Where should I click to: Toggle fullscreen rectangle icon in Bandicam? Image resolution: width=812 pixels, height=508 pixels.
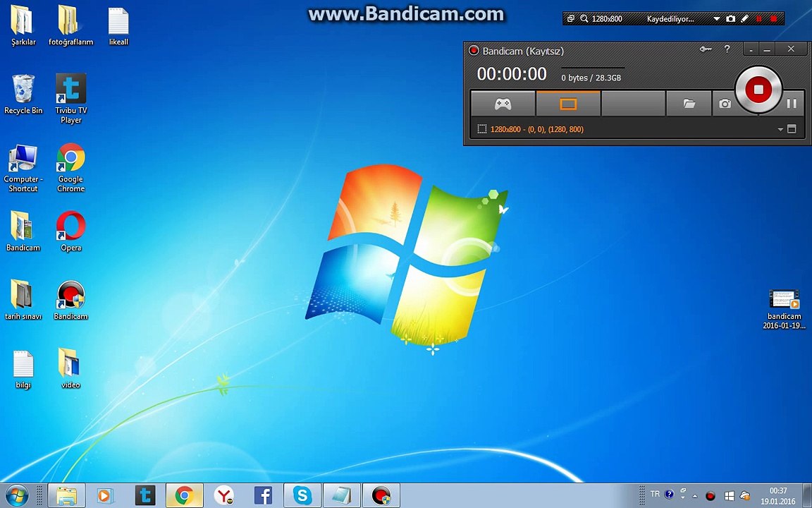792,129
